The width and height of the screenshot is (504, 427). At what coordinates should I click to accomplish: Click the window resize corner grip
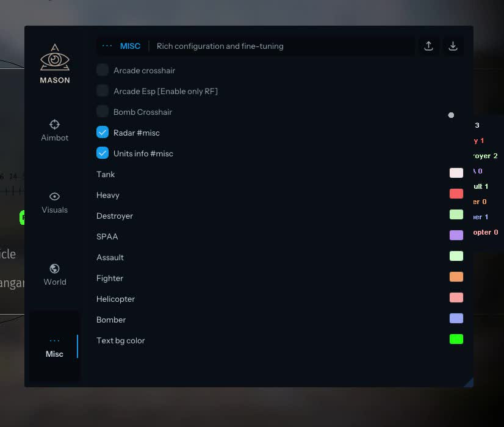point(469,382)
